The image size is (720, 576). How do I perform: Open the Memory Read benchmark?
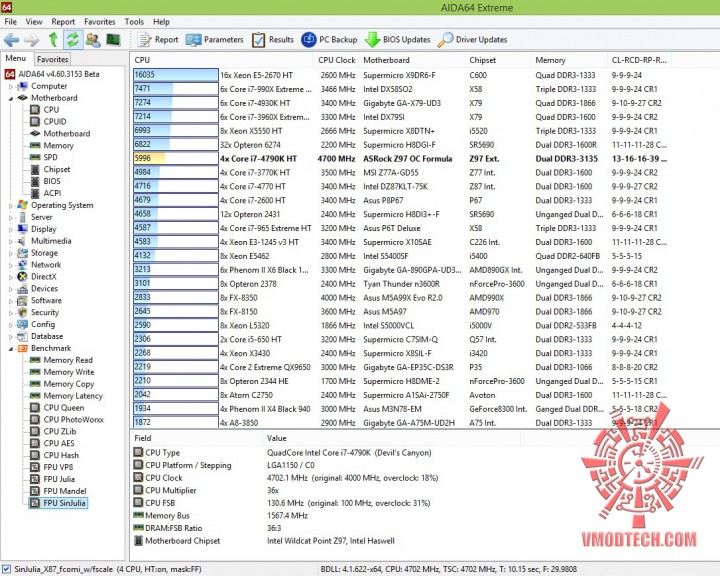(68, 360)
